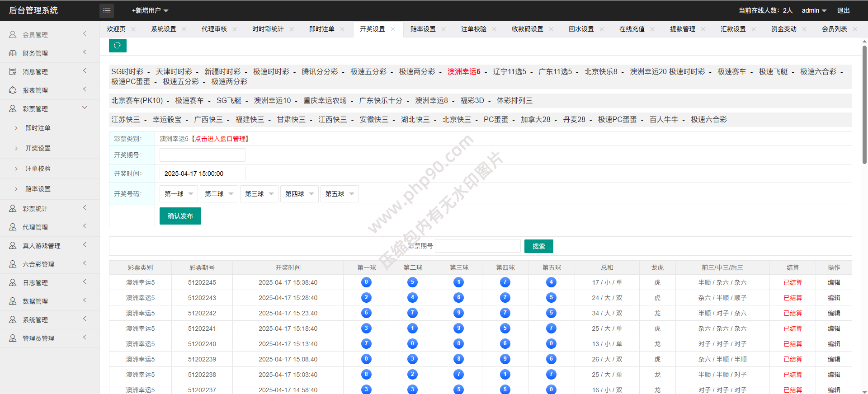
Task: Switch to the 即时注单 tab
Action: click(321, 29)
